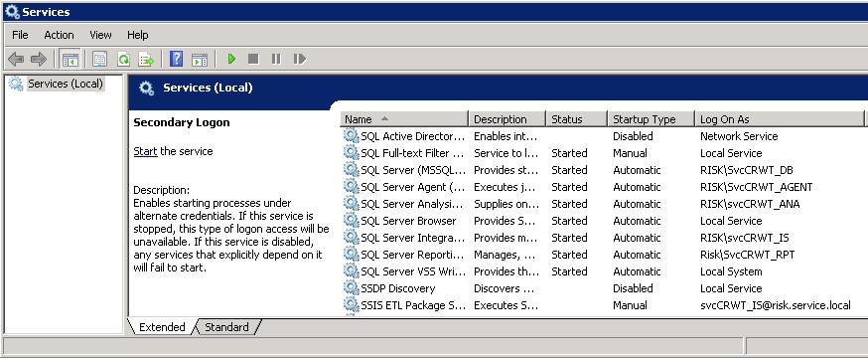
Task: Click the Services title bar gear icon
Action: coord(12,11)
